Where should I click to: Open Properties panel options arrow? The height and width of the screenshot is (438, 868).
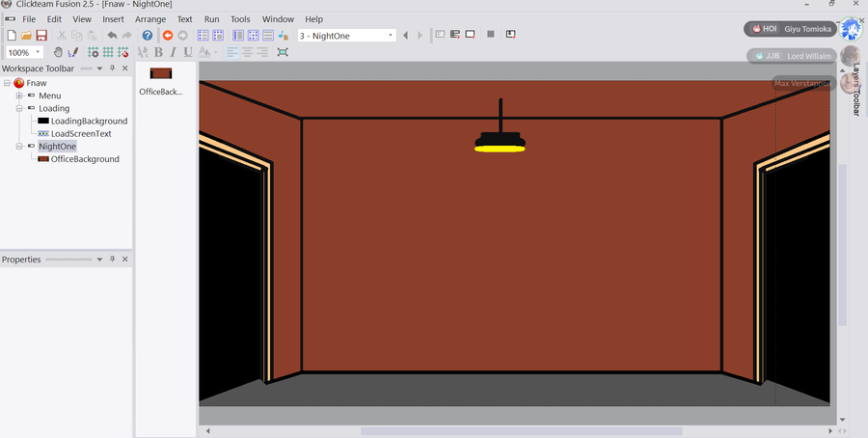[x=99, y=260]
